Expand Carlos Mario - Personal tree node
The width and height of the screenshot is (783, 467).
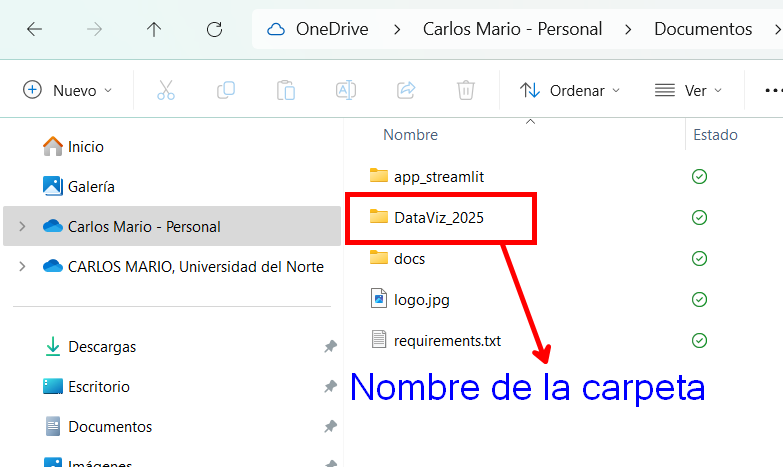click(22, 226)
